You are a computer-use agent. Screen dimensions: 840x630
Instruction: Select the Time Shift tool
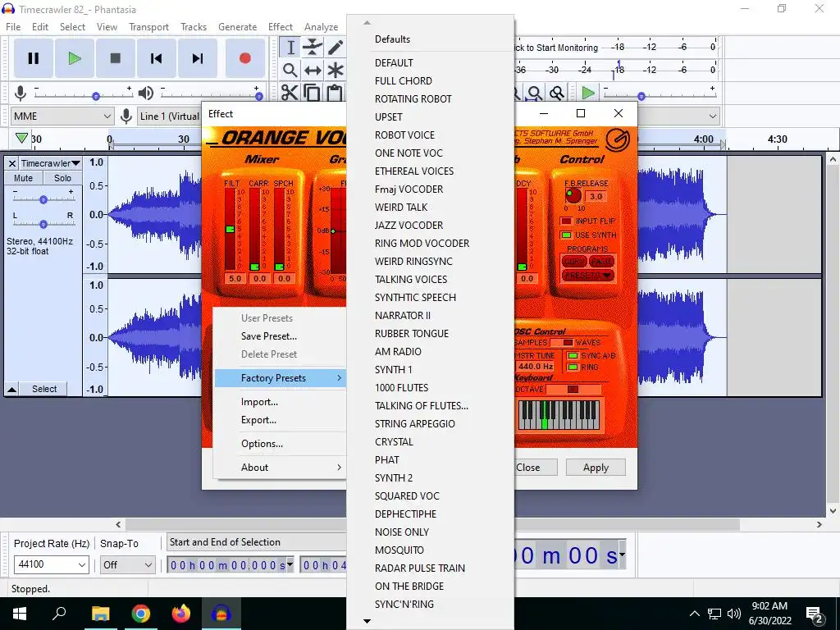pos(313,71)
